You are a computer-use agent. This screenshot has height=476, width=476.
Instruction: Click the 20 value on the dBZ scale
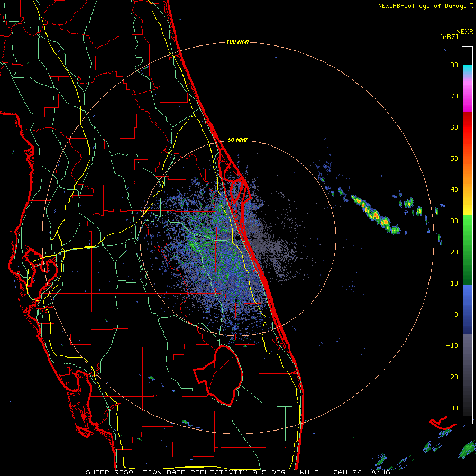tap(454, 252)
